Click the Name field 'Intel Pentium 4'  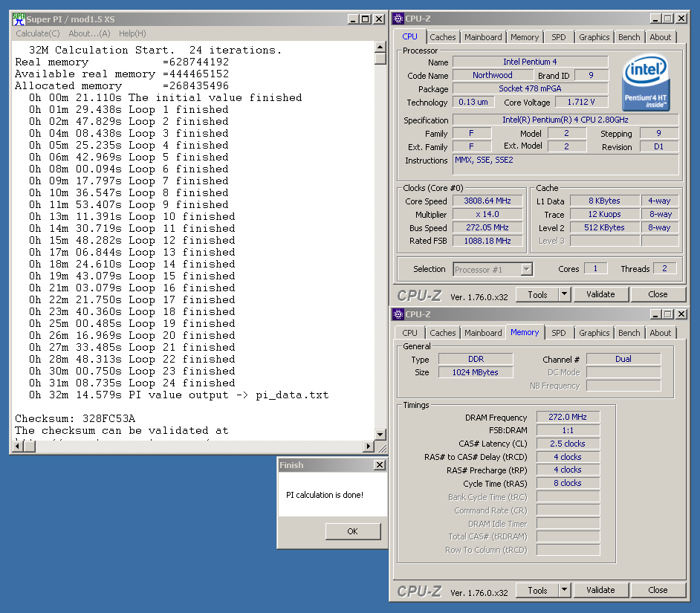530,62
